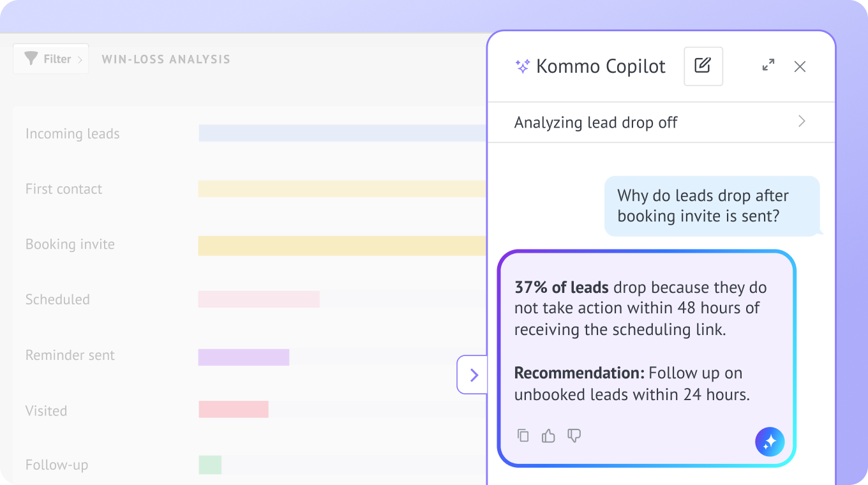868x485 pixels.
Task: Open the Filter dropdown
Action: (x=51, y=59)
